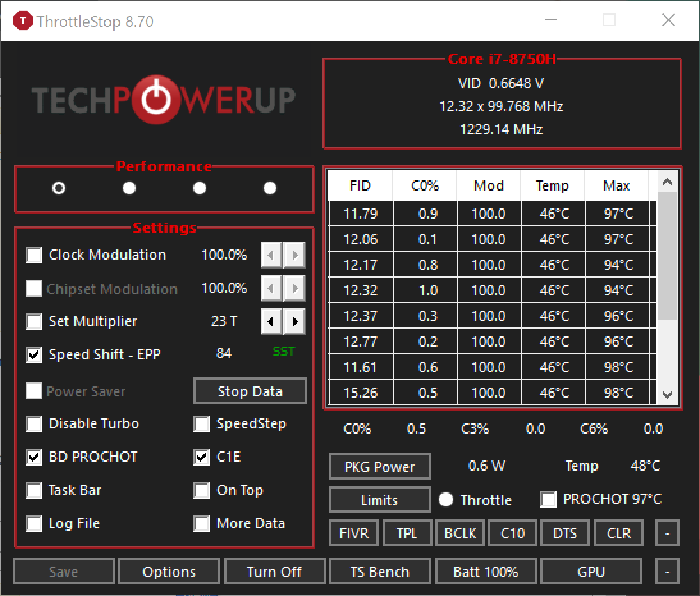The height and width of the screenshot is (596, 700).
Task: Increase the Set Multiplier value with right arrow
Action: coord(294,322)
